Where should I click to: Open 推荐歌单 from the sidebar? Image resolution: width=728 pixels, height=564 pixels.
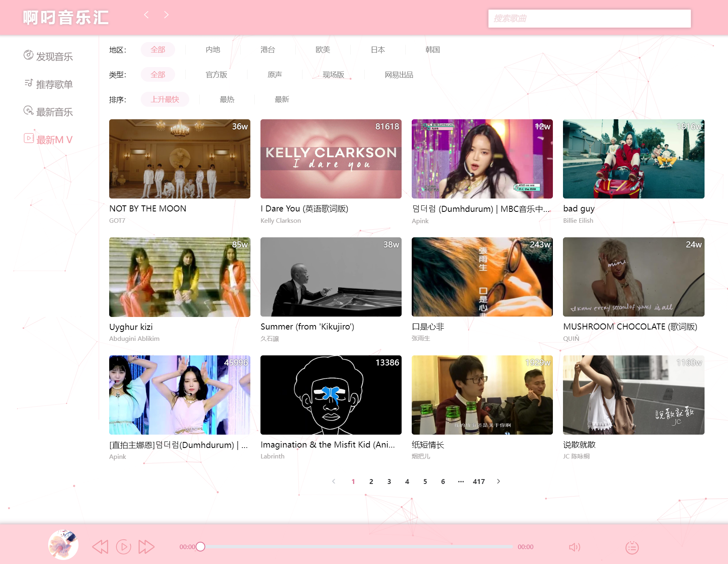48,84
